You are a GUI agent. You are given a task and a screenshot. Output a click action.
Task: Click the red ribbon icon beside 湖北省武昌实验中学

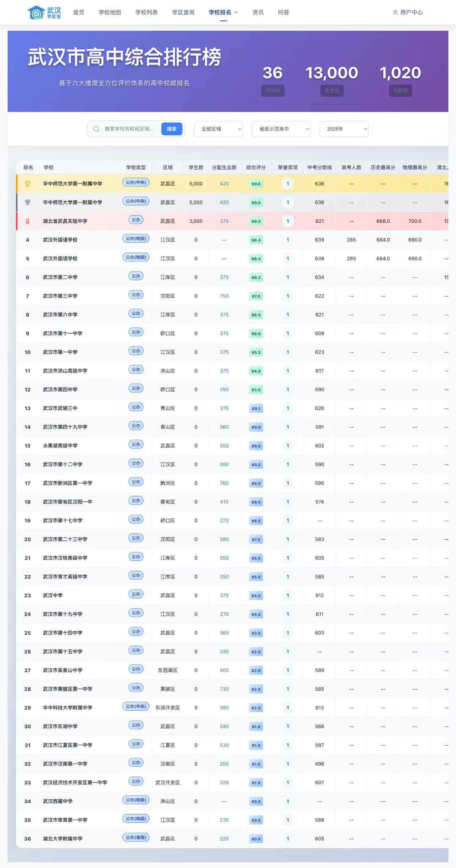[x=27, y=221]
